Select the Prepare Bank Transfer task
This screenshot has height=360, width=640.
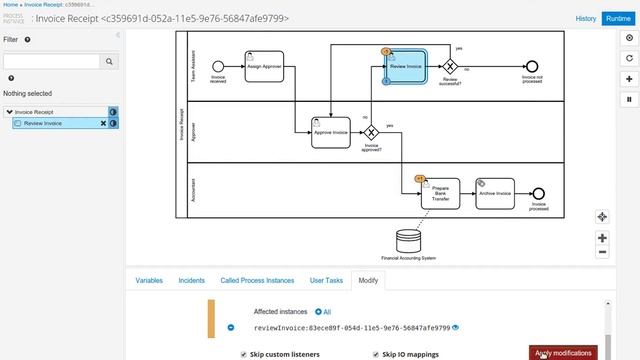pyautogui.click(x=440, y=193)
